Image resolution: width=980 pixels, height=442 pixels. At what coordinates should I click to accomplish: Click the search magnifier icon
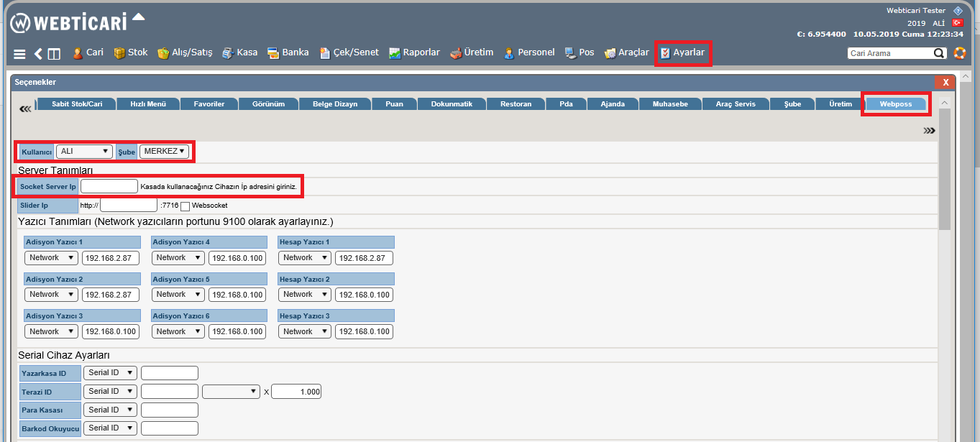point(939,53)
